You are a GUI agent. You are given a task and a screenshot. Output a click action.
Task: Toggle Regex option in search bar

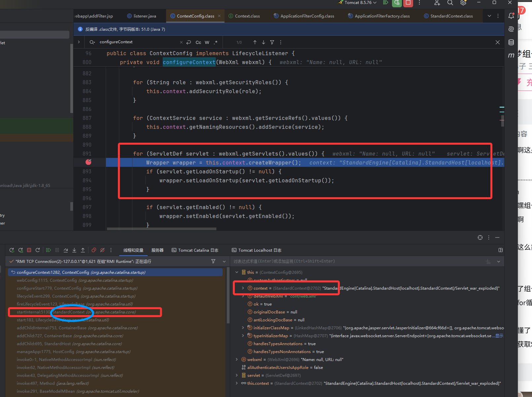[x=216, y=42]
